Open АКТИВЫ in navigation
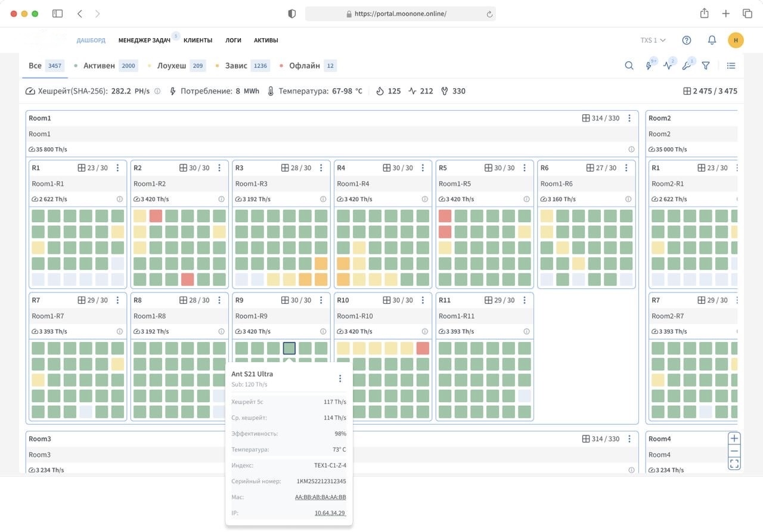 [x=266, y=41]
